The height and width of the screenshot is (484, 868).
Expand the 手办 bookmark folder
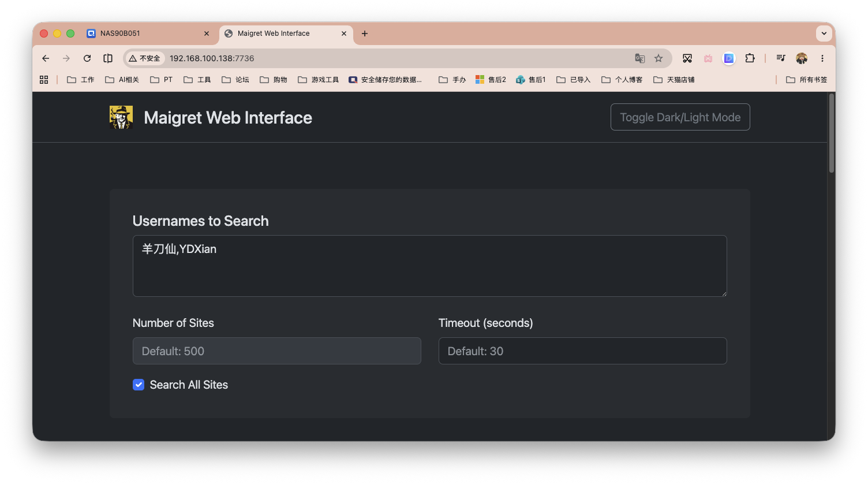[x=452, y=80]
